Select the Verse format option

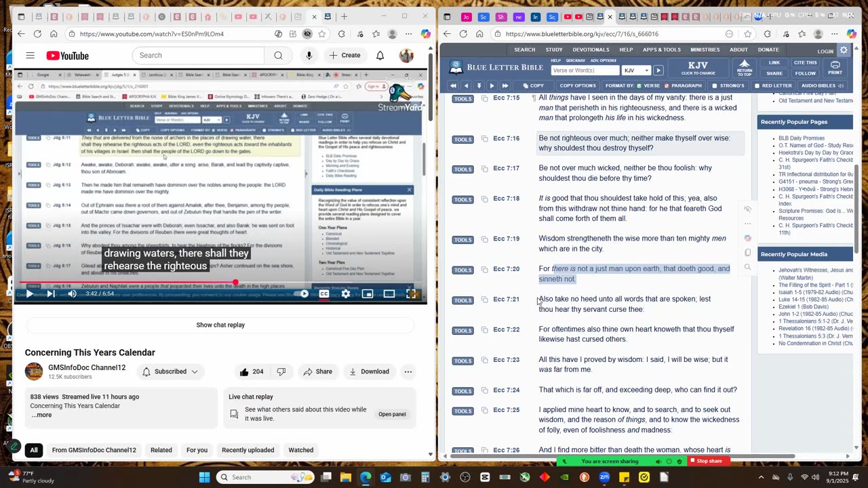point(648,86)
